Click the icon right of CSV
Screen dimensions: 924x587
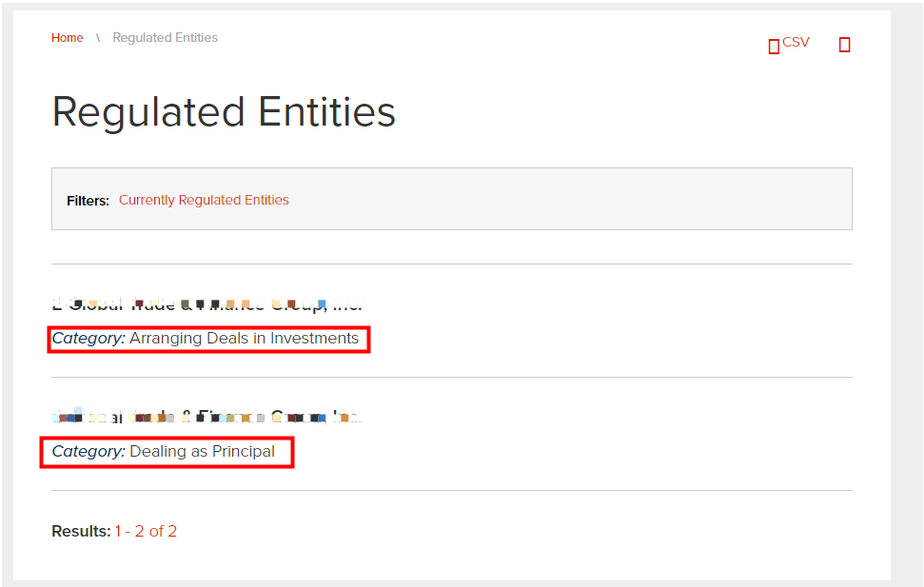[x=844, y=45]
